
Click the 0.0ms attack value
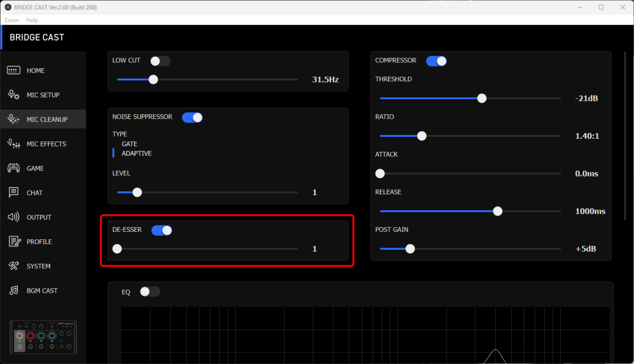tap(587, 174)
